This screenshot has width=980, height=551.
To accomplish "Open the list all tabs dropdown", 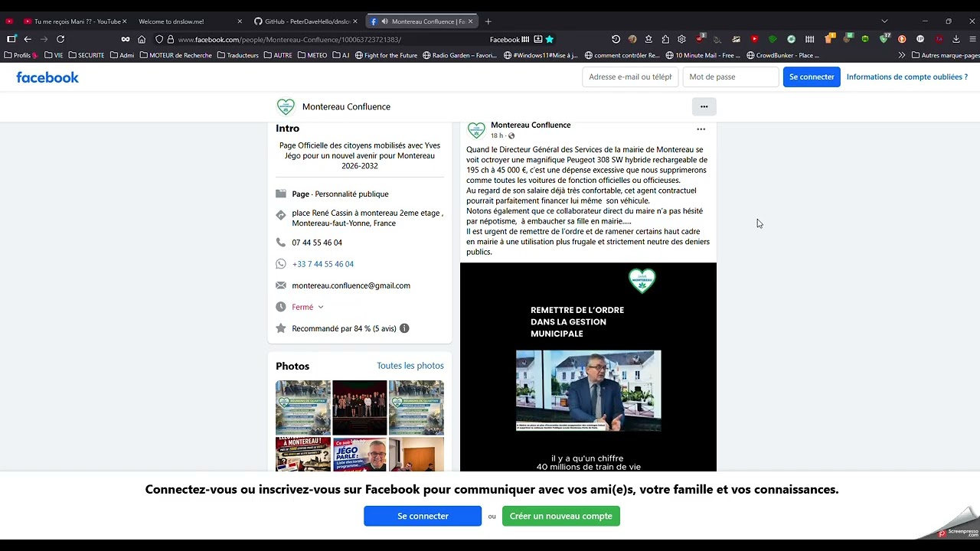I will [x=884, y=21].
